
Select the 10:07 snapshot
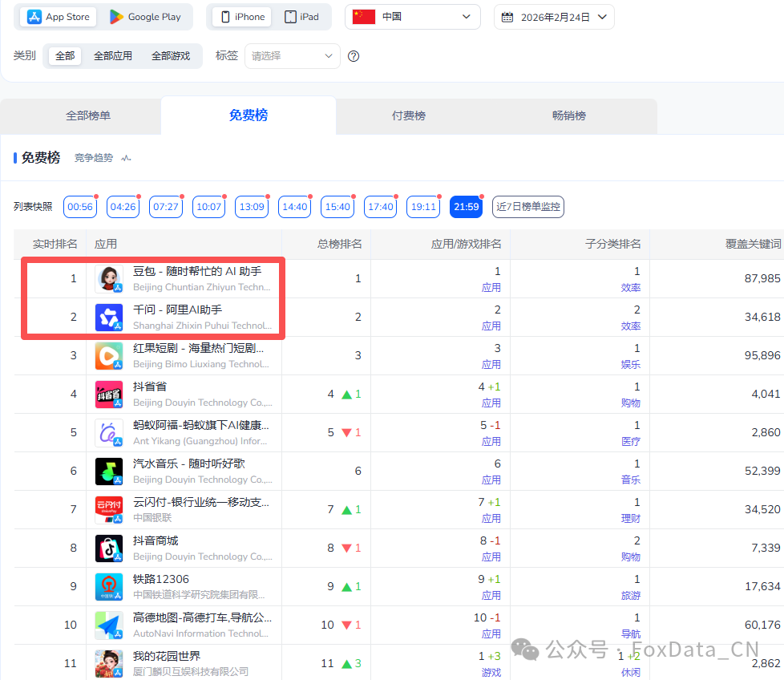pos(209,207)
